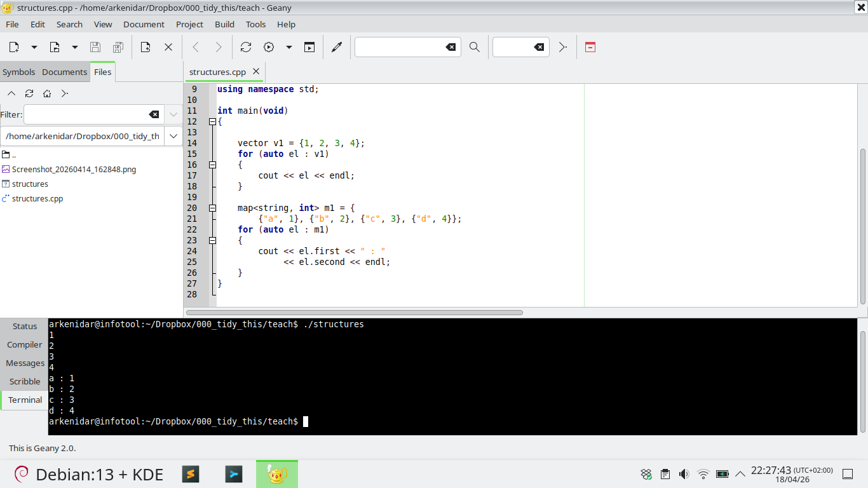Viewport: 868px width, 488px height.
Task: Switch to the Compiler message tab
Action: 25,344
